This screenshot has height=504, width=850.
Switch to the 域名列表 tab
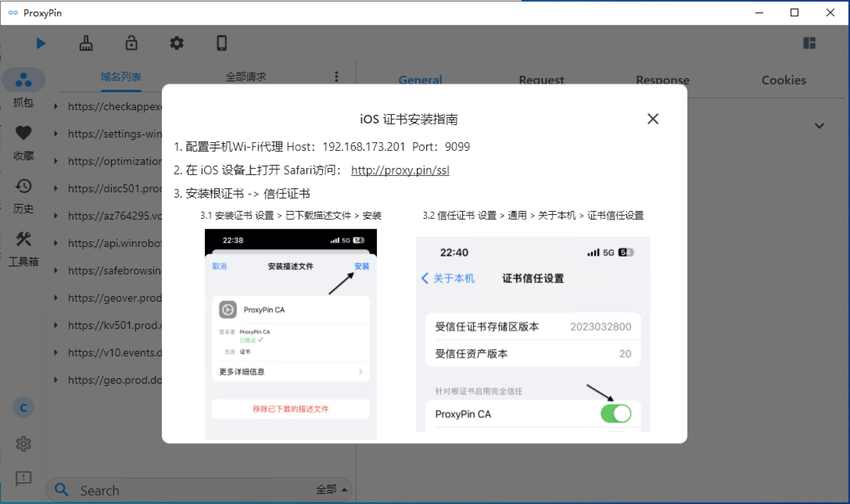(x=121, y=77)
